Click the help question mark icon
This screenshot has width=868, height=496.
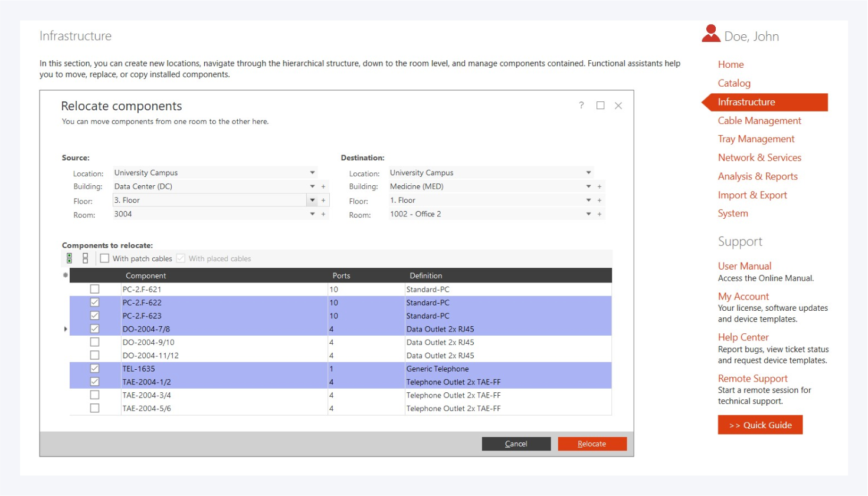[581, 105]
